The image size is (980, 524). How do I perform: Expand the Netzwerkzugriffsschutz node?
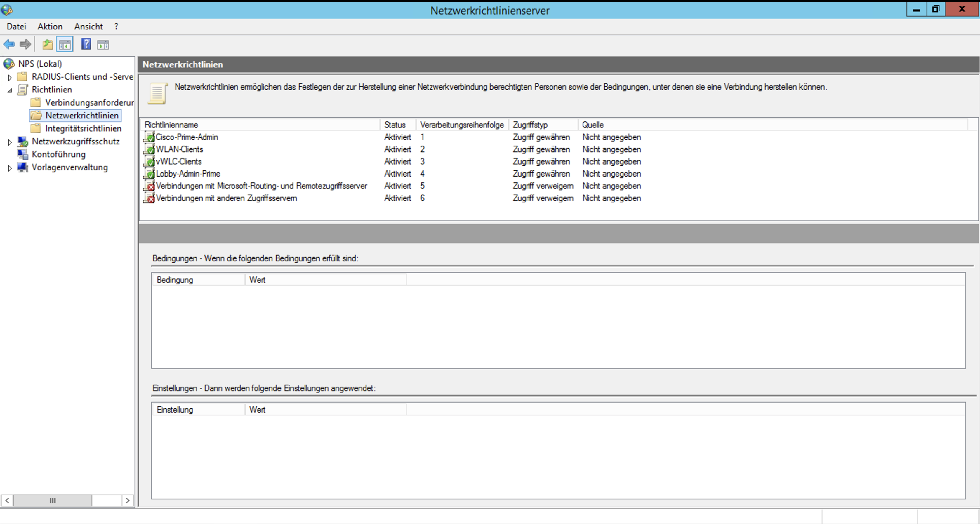(10, 142)
